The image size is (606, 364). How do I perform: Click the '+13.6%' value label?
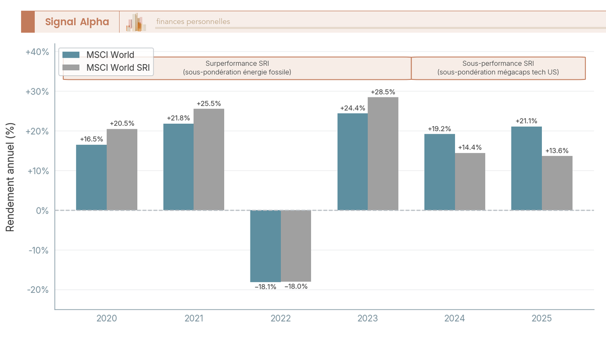[557, 150]
